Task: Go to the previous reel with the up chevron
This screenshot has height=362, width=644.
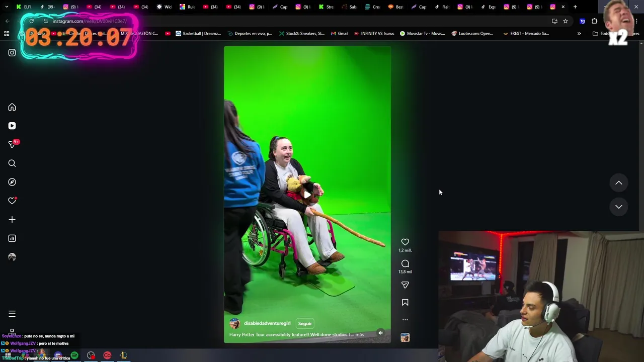Action: click(619, 183)
